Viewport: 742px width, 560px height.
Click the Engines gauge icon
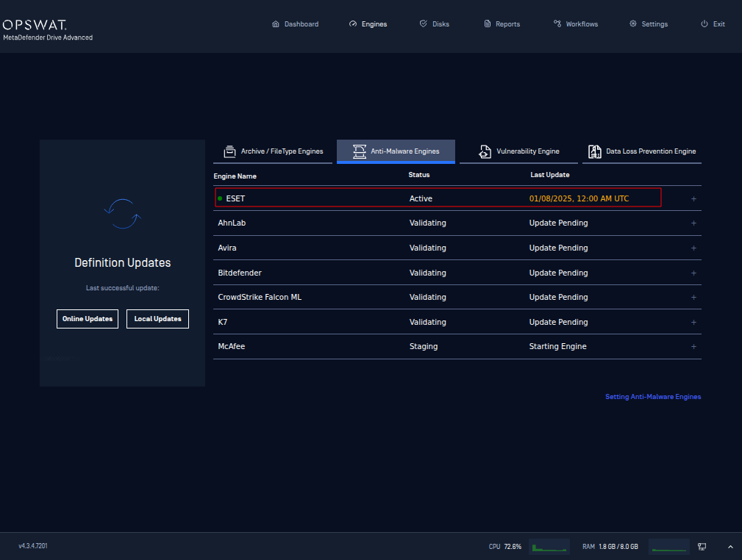pyautogui.click(x=353, y=24)
